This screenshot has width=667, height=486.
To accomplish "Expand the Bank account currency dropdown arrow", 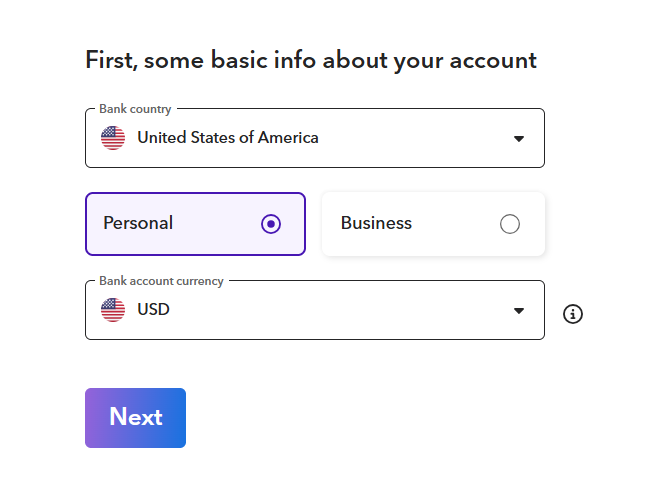I will (x=519, y=311).
